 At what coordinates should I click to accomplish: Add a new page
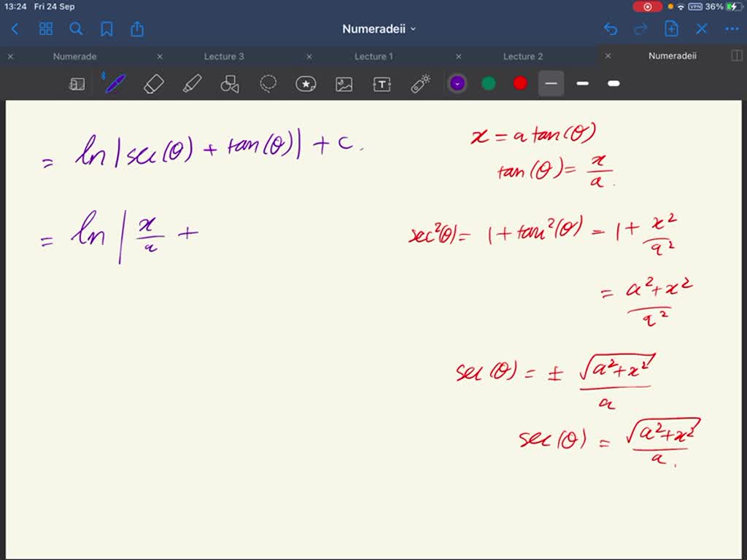(x=671, y=29)
